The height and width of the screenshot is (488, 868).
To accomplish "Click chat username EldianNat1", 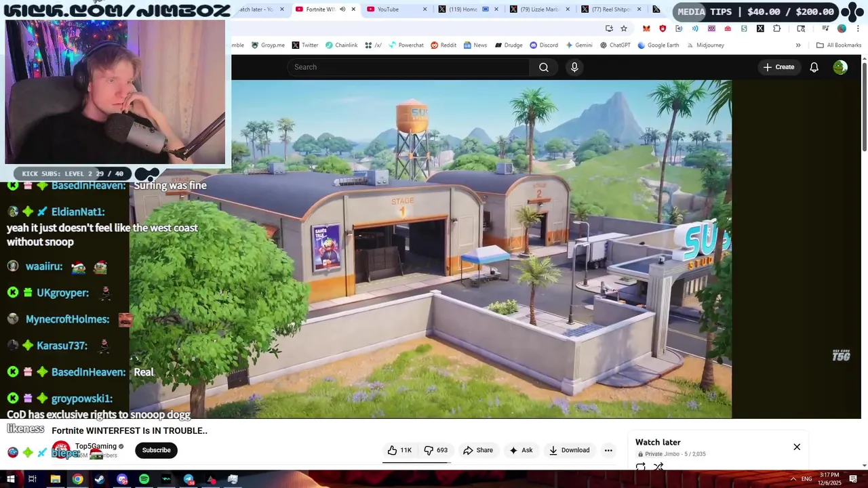I will pos(78,211).
